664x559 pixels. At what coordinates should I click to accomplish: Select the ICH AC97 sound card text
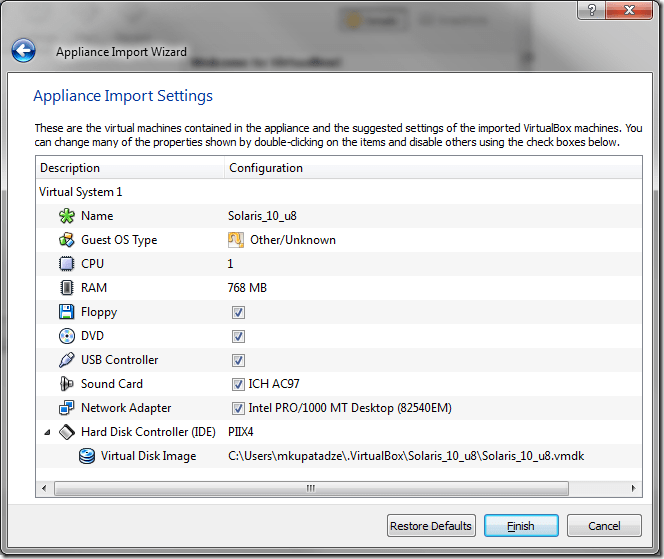click(x=274, y=384)
